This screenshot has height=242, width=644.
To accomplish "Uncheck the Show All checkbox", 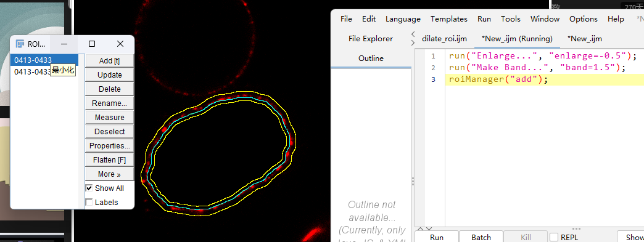I will [x=89, y=188].
